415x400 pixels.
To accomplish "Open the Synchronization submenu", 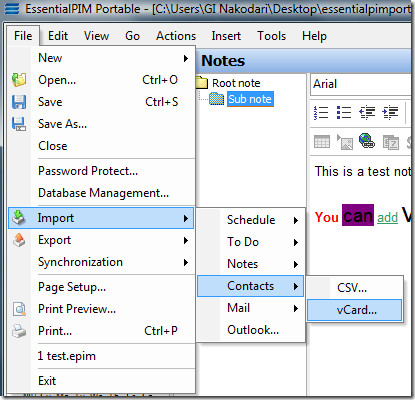I will (x=101, y=262).
